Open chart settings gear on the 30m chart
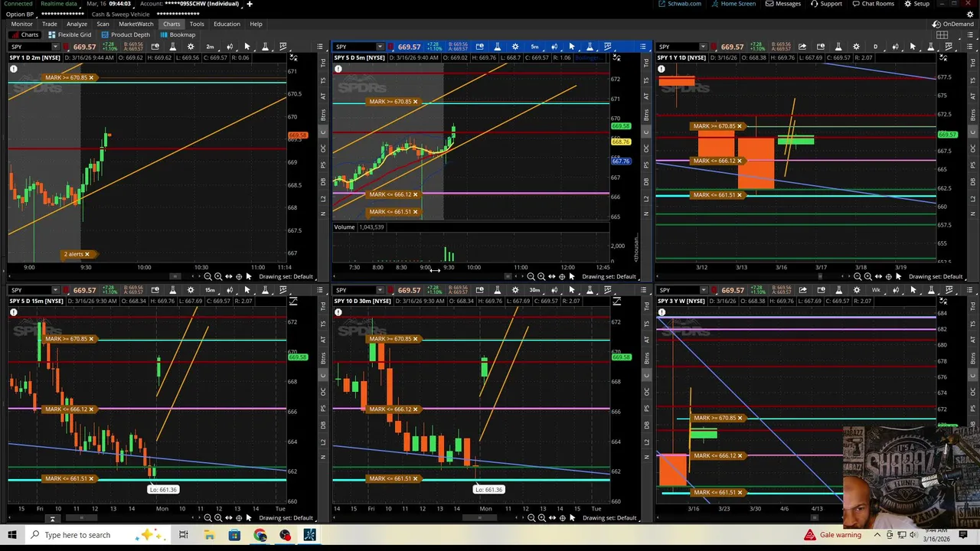Screen dimensions: 980x551 click(515, 290)
